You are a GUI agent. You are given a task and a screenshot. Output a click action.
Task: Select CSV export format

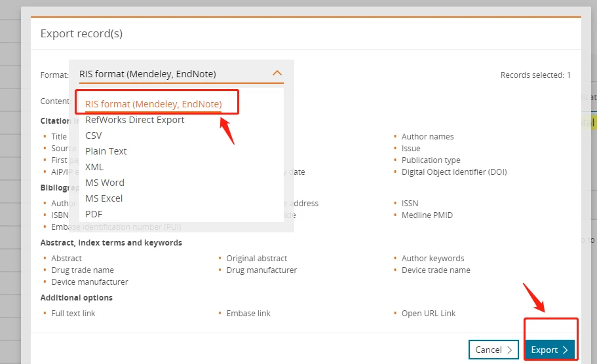(x=94, y=136)
